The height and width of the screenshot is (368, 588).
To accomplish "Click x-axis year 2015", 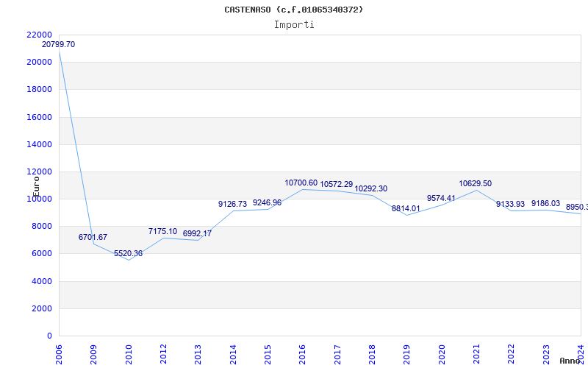I will [x=268, y=354].
